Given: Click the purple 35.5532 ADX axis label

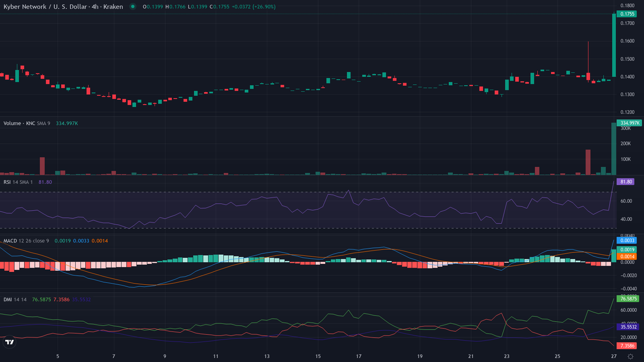Looking at the screenshot, I should (x=628, y=327).
